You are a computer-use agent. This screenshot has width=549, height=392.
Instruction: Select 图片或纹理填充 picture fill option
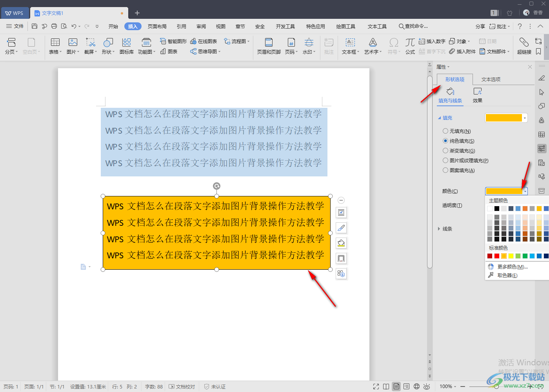(465, 160)
